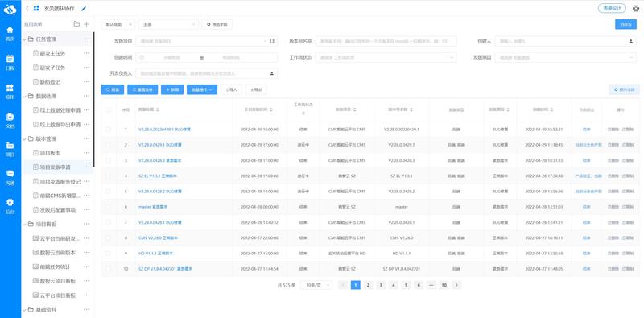Click the 表单设计 button at top right

point(612,8)
